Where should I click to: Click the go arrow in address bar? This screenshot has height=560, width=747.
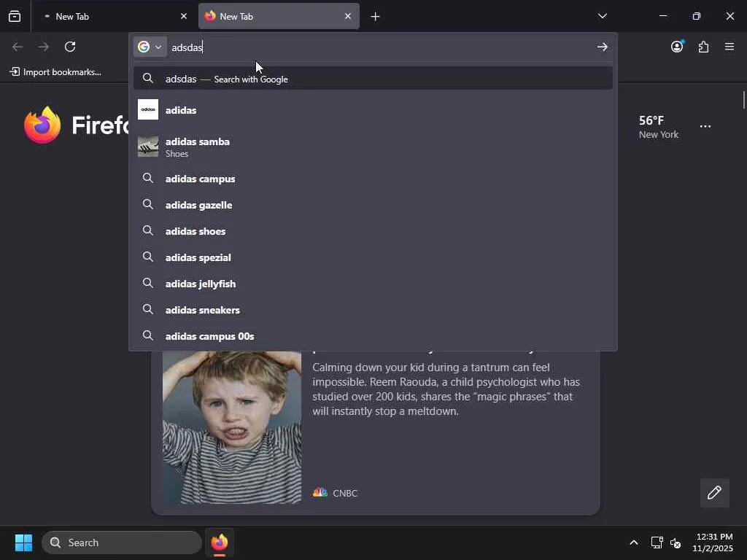(x=602, y=47)
